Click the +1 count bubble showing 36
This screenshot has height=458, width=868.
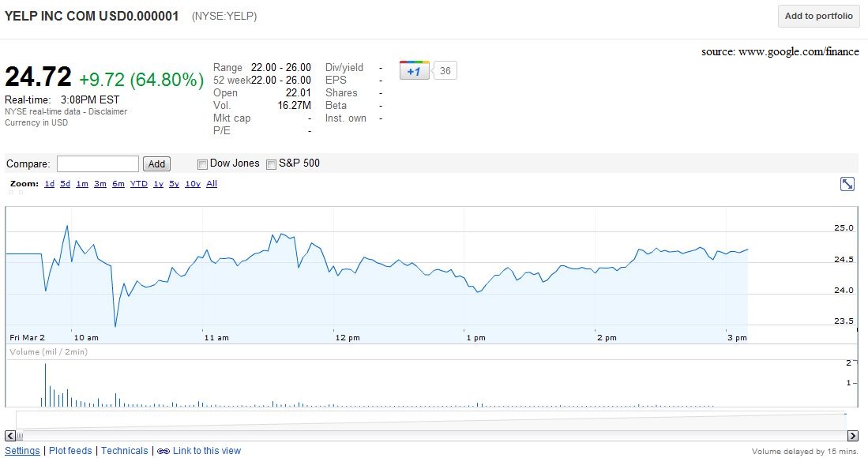445,71
